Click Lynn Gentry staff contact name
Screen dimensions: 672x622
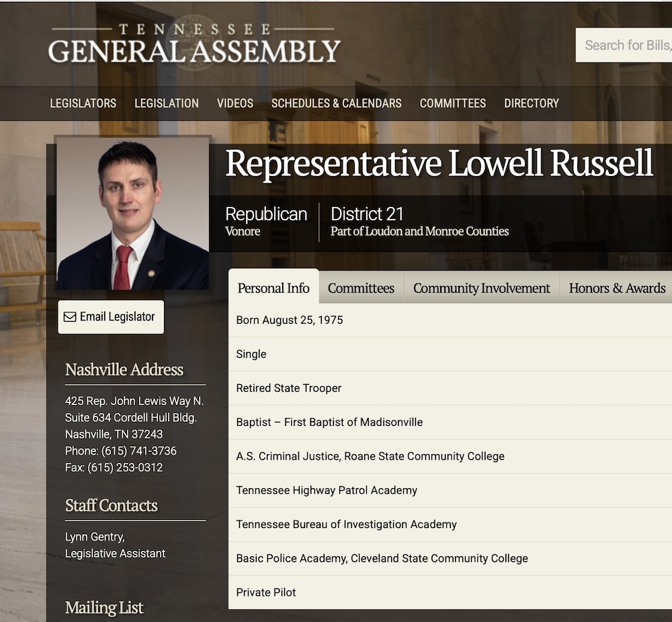click(95, 537)
